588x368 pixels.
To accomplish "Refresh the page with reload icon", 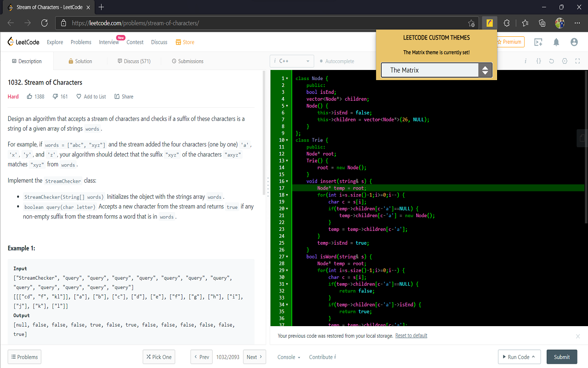I will [45, 23].
